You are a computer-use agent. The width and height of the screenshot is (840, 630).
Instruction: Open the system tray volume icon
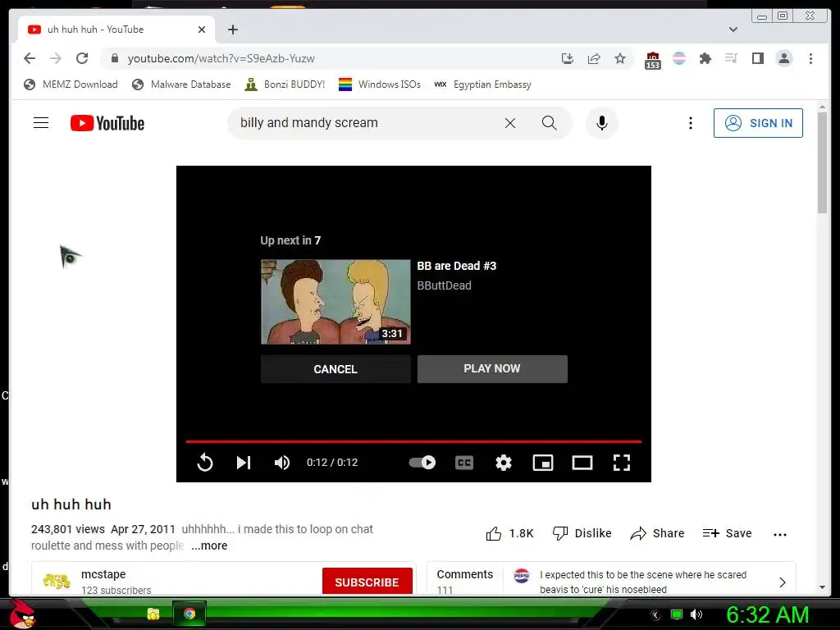(696, 614)
